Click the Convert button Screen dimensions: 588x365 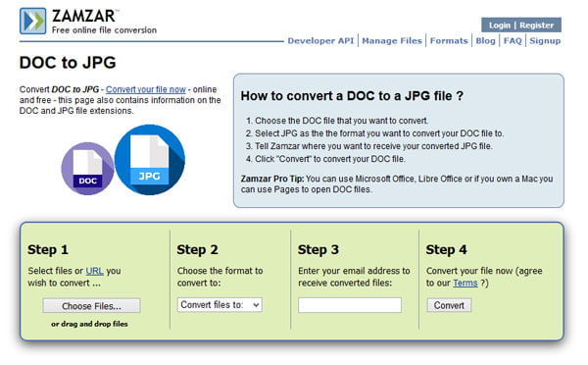point(449,305)
